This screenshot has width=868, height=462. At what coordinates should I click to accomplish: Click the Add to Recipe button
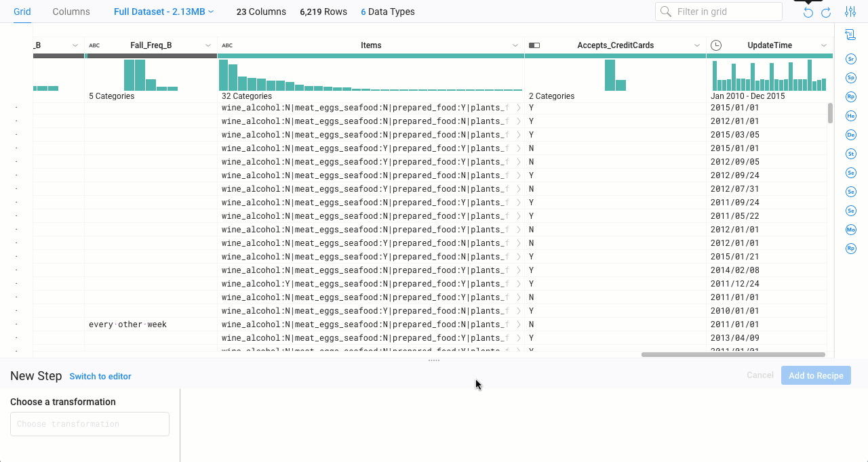click(816, 375)
